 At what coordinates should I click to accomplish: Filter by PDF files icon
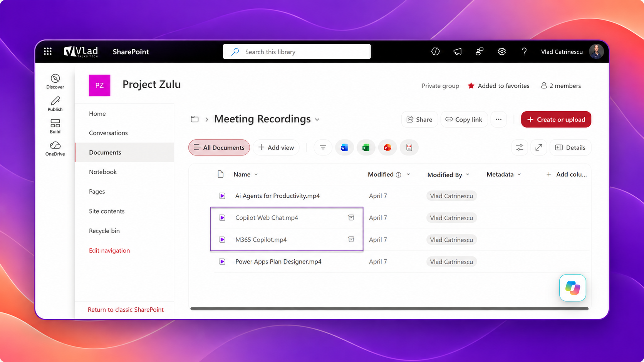(409, 147)
